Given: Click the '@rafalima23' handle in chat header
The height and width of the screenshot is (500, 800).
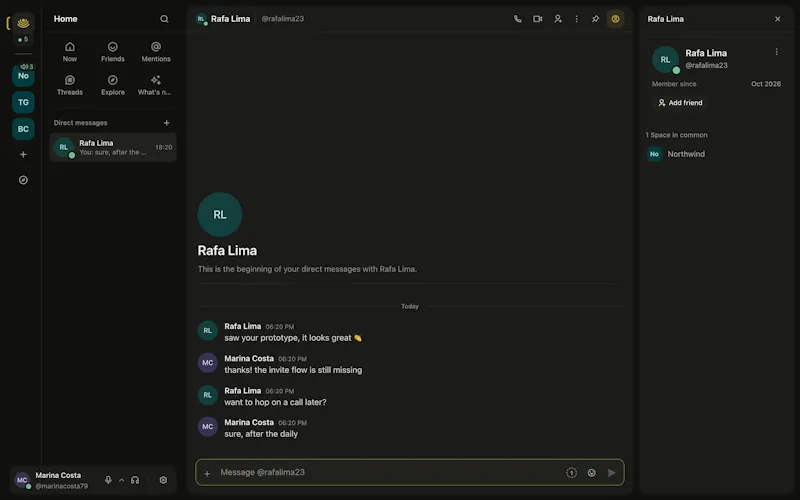Looking at the screenshot, I should (283, 19).
